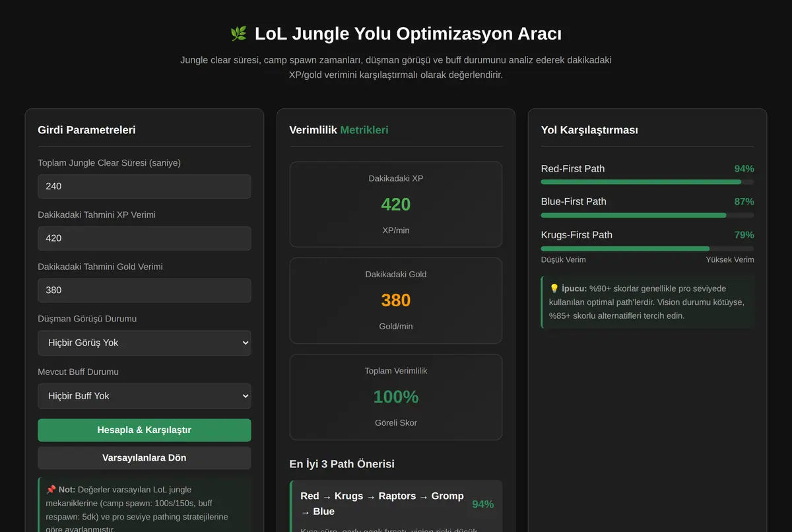Click the 87% score value
The width and height of the screenshot is (792, 532).
tap(744, 201)
